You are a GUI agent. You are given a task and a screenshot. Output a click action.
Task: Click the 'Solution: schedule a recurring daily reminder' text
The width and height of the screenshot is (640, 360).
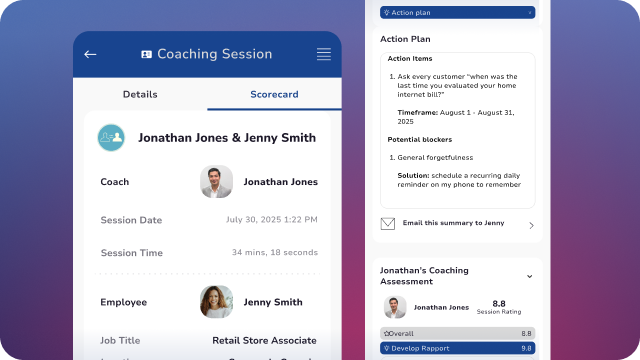[459, 180]
